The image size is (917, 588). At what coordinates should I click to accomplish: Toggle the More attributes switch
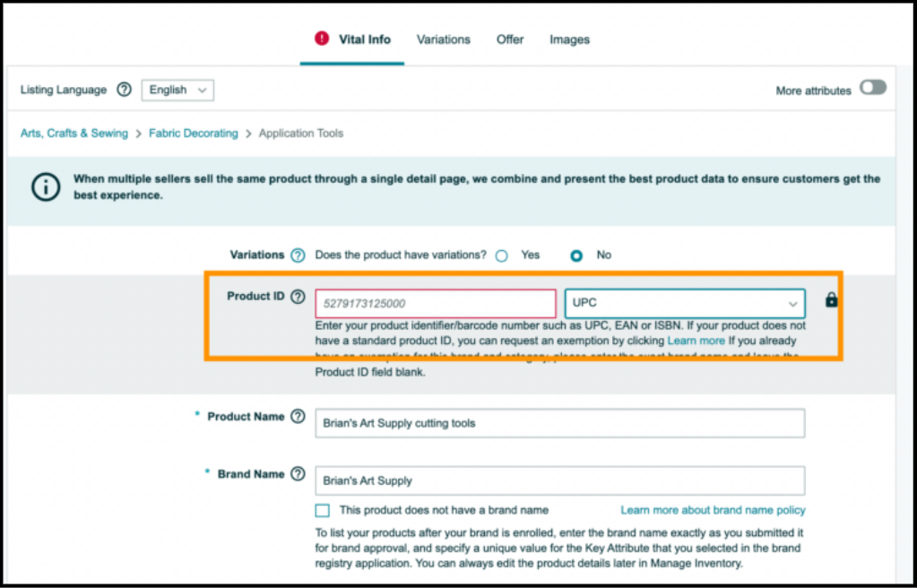pos(872,88)
